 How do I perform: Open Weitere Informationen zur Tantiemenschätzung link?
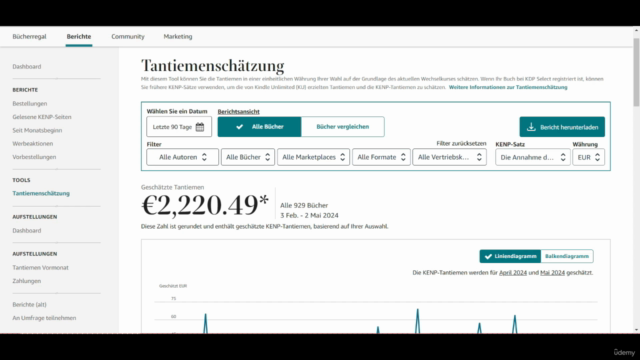tap(508, 87)
